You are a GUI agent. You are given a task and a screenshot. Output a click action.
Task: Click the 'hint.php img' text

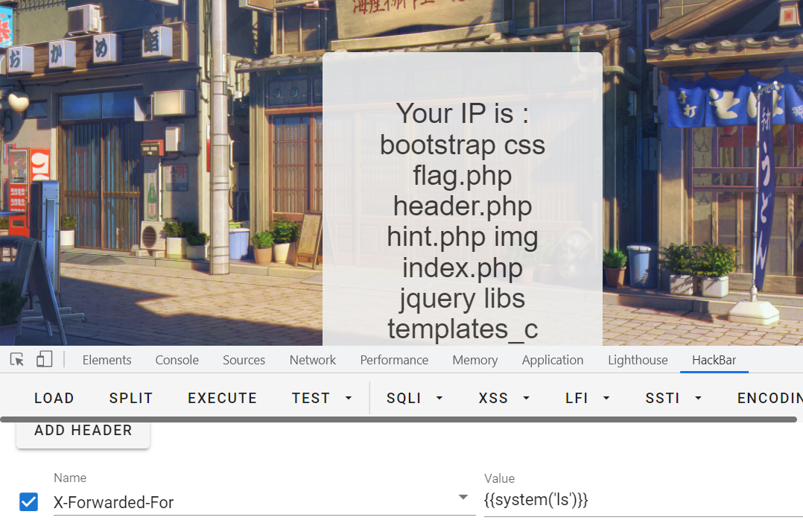pos(463,237)
